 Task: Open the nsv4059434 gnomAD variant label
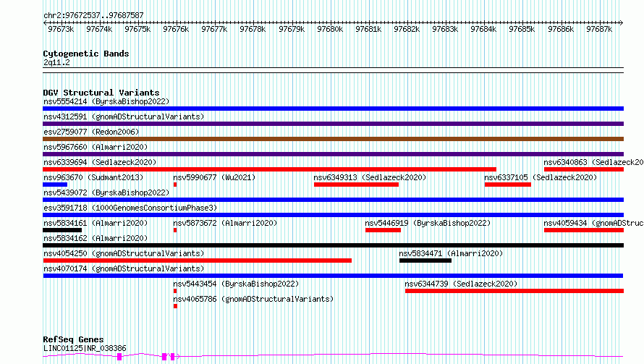[593, 223]
